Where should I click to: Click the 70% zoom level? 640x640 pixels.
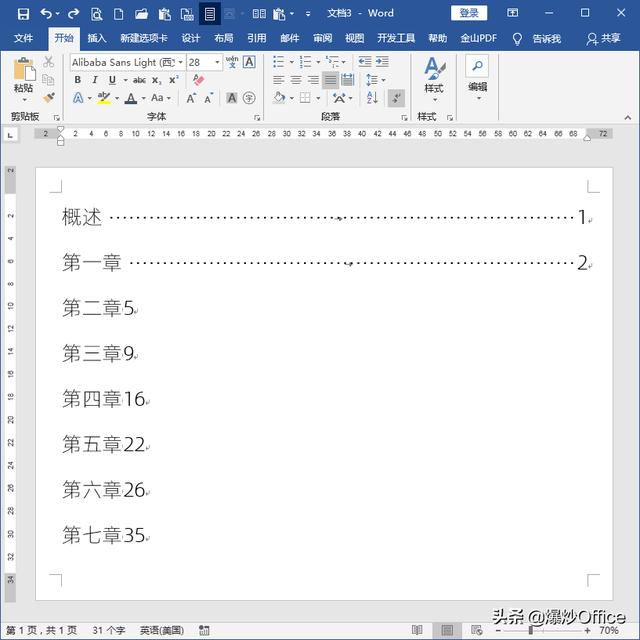click(609, 631)
